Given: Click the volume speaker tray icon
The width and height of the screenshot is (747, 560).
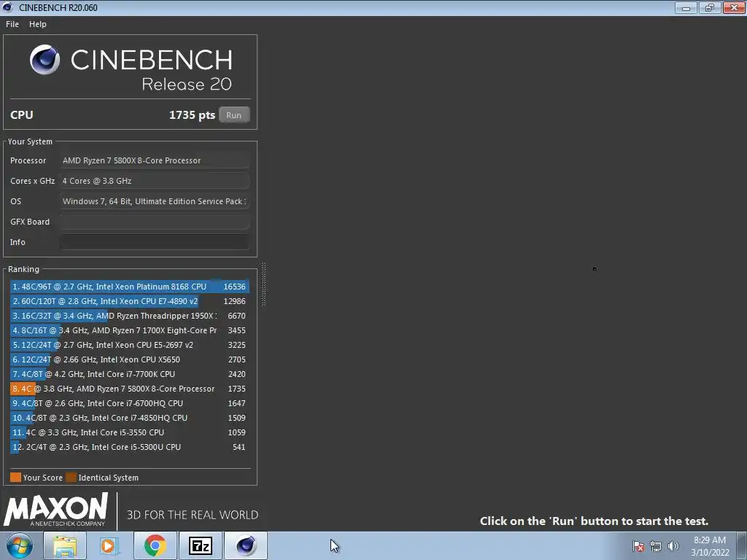Looking at the screenshot, I should click(x=673, y=546).
